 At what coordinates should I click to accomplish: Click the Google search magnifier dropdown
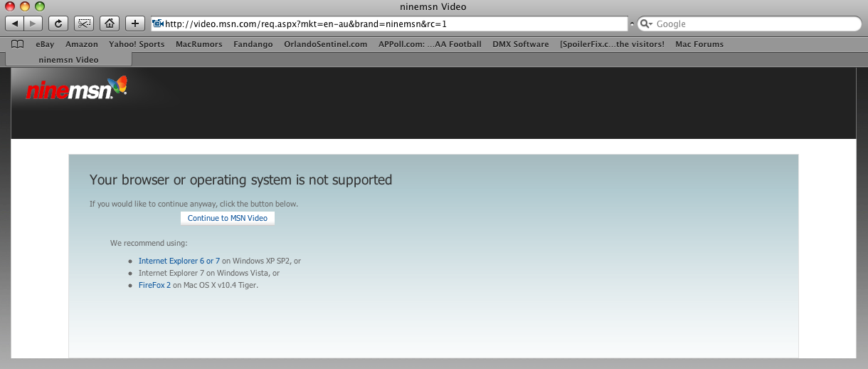(x=647, y=24)
